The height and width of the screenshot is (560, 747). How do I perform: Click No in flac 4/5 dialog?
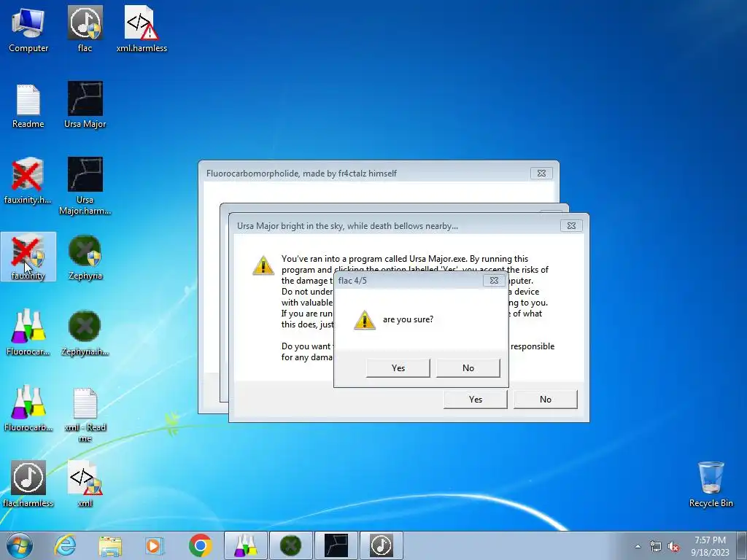click(x=468, y=368)
